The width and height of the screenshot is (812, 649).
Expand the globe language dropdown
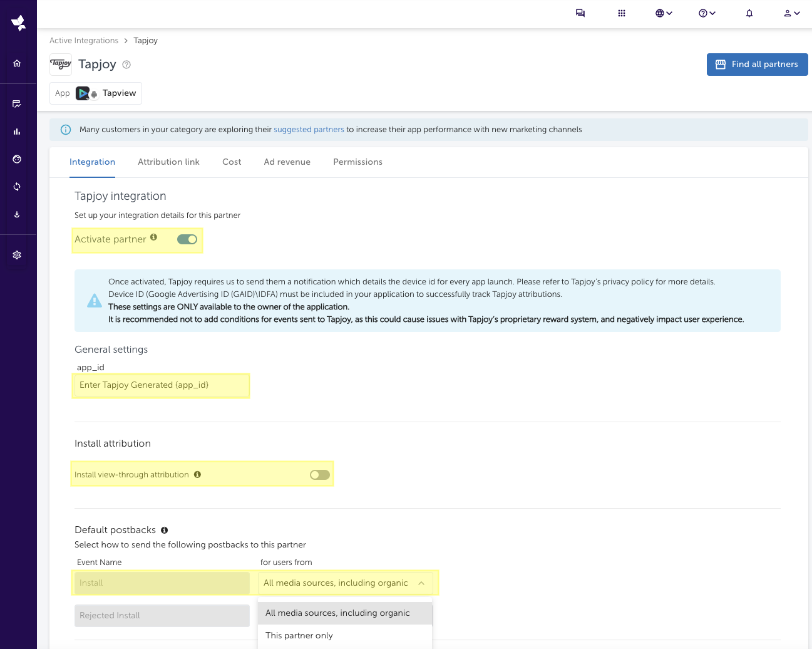tap(664, 13)
